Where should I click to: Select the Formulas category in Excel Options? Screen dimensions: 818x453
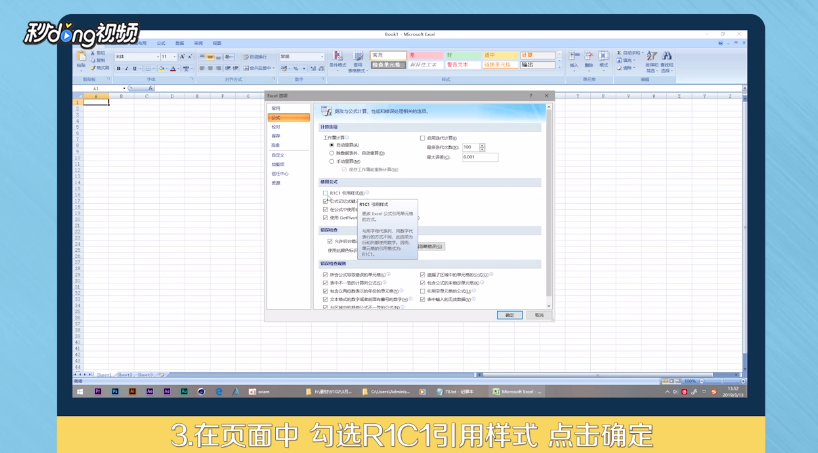pyautogui.click(x=288, y=118)
